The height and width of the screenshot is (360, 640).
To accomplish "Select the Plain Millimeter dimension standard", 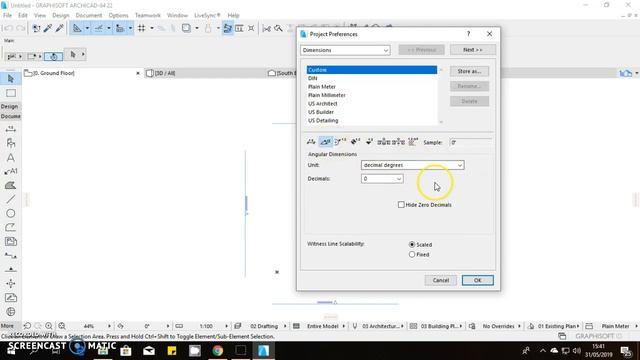I will click(x=372, y=95).
